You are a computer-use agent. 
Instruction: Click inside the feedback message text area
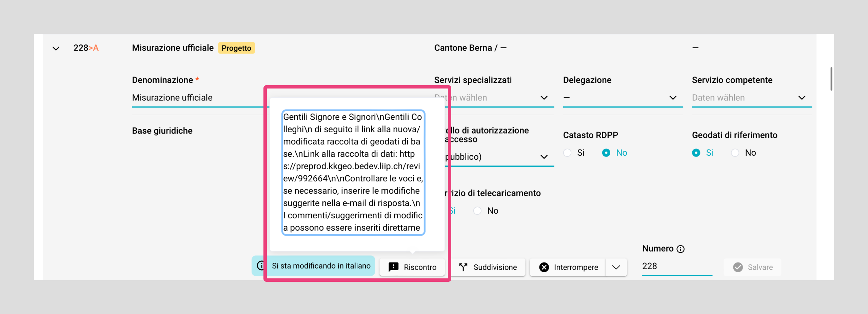click(x=353, y=172)
